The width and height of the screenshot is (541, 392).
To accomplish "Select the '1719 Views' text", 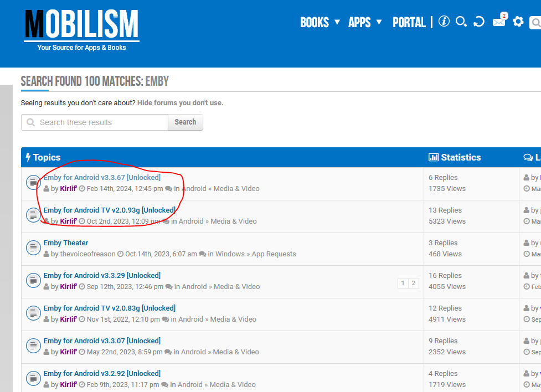I will (447, 385).
